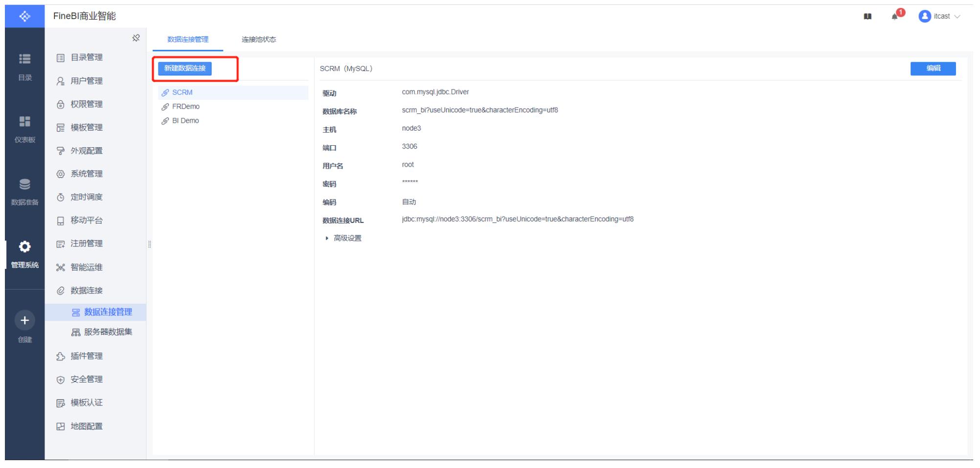The image size is (980, 468).
Task: Select the FRDemo connection
Action: click(x=233, y=107)
